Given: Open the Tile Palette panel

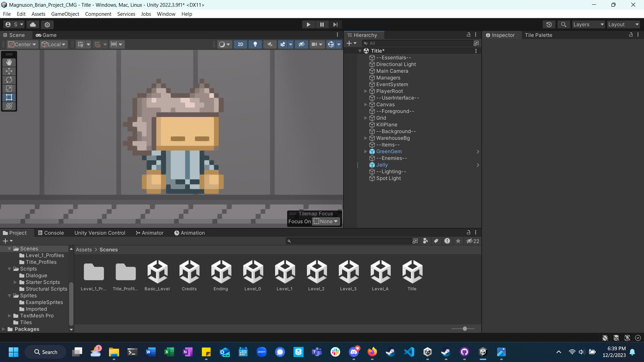Looking at the screenshot, I should coord(538,35).
